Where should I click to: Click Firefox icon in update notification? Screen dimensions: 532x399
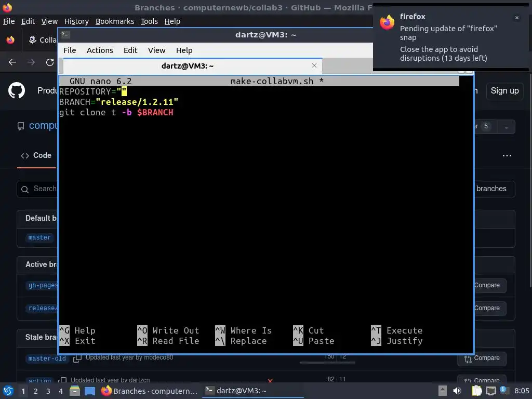tap(387, 22)
